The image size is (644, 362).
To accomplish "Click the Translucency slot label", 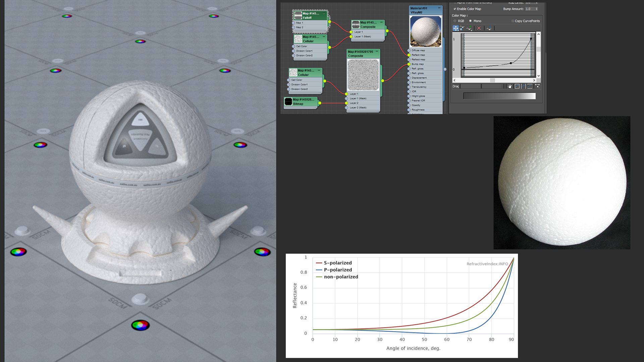I will tap(419, 87).
